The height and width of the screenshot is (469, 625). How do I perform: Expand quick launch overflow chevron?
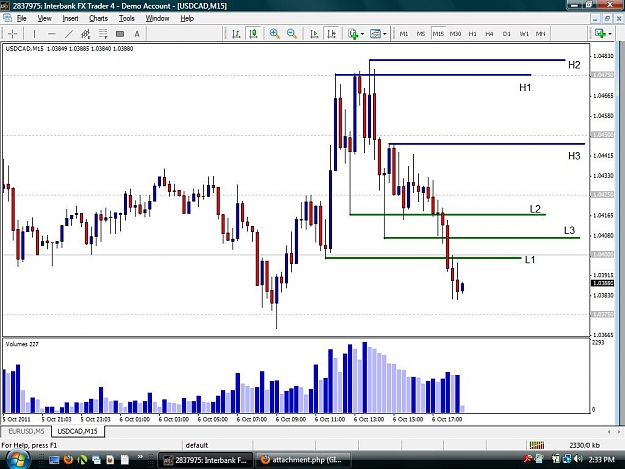(140, 457)
